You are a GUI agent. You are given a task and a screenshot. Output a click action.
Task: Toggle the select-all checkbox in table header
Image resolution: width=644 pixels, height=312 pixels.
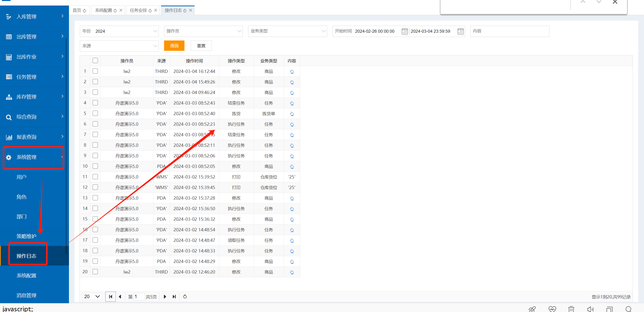click(x=95, y=61)
